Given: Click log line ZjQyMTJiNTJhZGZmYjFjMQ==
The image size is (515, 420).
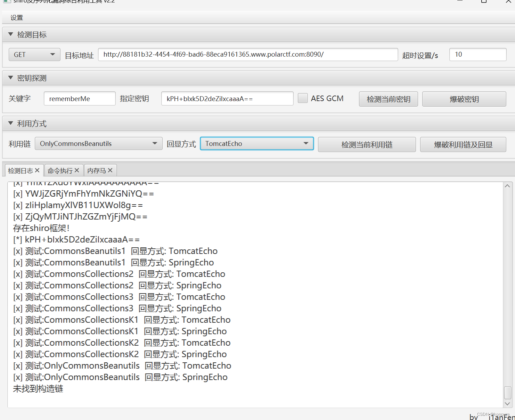Looking at the screenshot, I should pyautogui.click(x=80, y=217).
